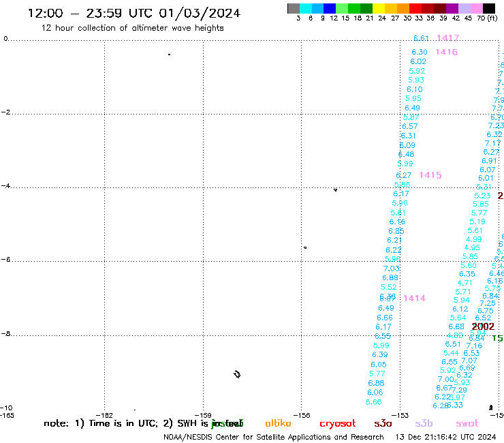Click the wave height value 5.19

point(477,222)
